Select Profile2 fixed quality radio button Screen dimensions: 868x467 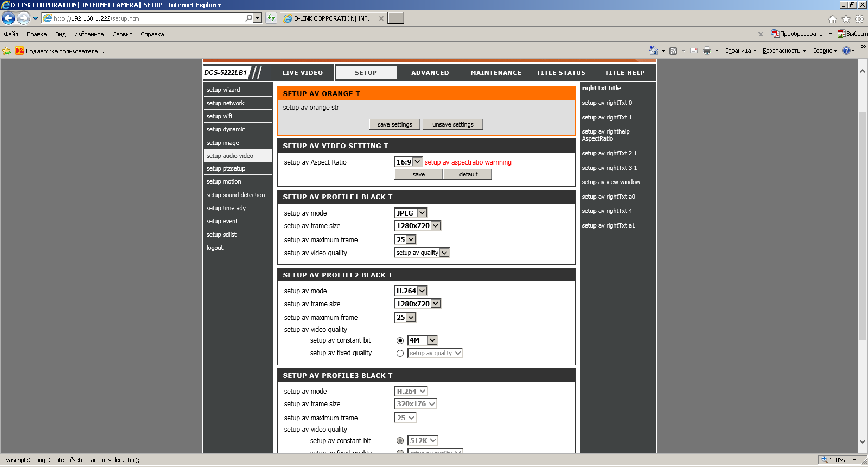(400, 354)
